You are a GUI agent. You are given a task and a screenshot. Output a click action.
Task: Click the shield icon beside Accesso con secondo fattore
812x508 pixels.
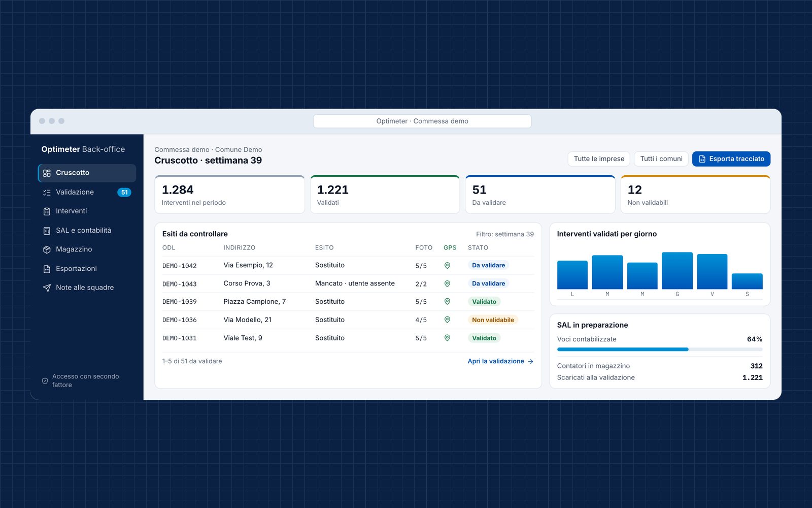[x=45, y=380]
